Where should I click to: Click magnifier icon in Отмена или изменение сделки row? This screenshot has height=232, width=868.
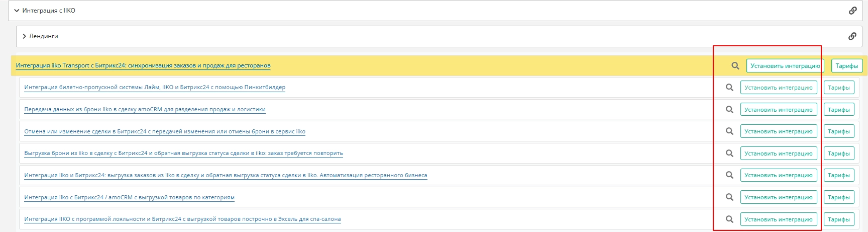(729, 131)
